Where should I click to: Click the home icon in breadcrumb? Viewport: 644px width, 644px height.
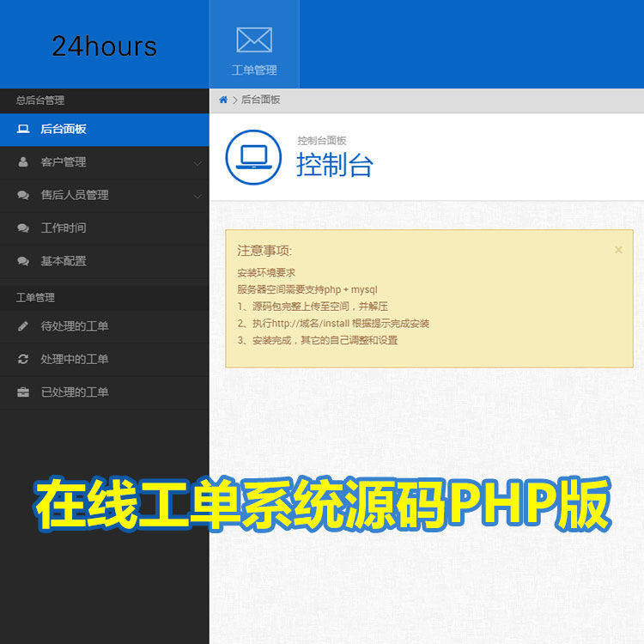223,100
